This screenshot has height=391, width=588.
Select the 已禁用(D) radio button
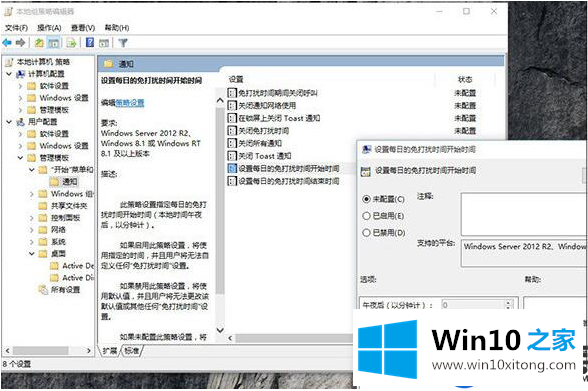pyautogui.click(x=366, y=233)
